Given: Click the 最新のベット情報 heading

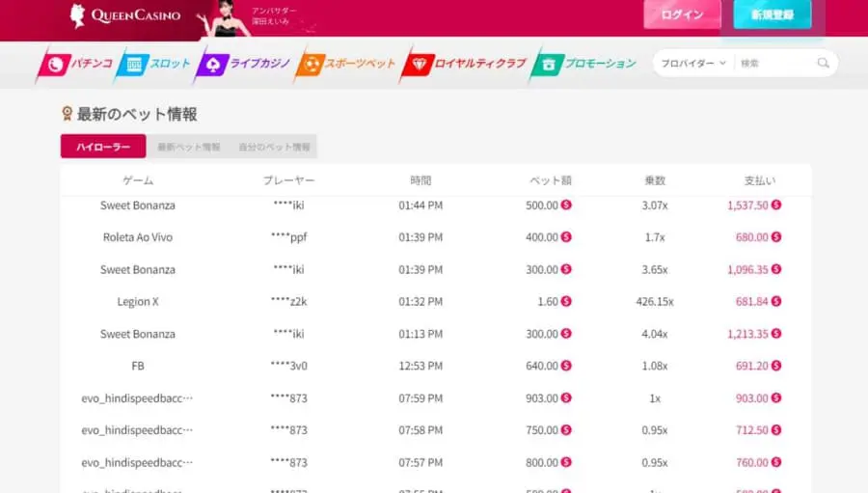Looking at the screenshot, I should [x=137, y=114].
